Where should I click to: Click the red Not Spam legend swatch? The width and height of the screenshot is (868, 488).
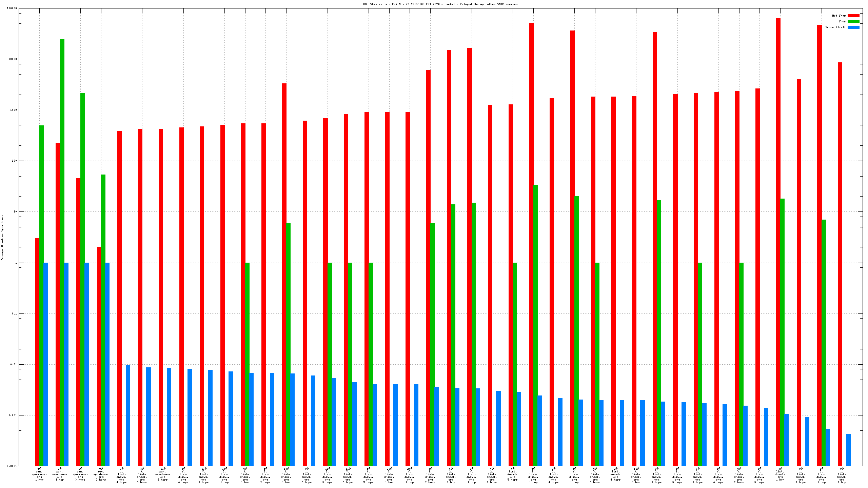click(x=853, y=16)
